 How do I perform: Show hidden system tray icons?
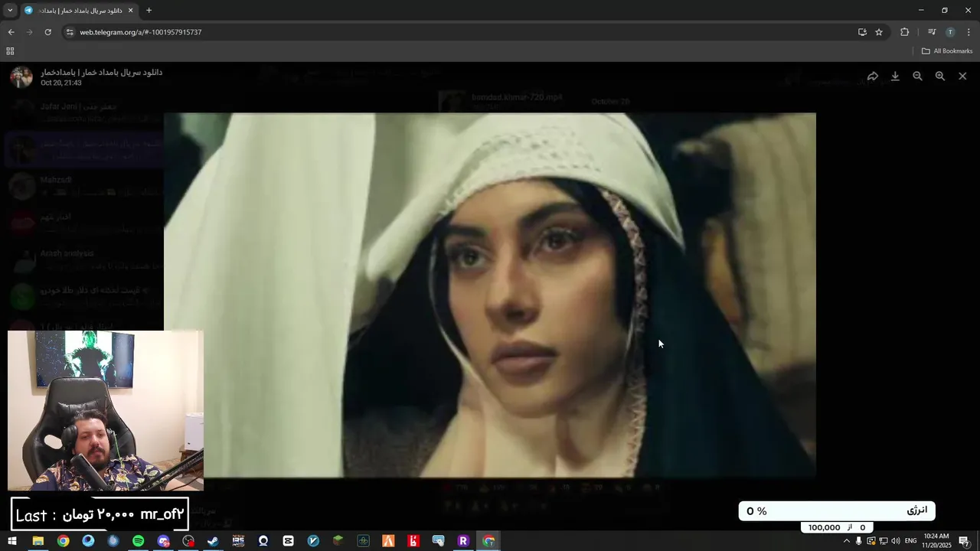(x=846, y=541)
